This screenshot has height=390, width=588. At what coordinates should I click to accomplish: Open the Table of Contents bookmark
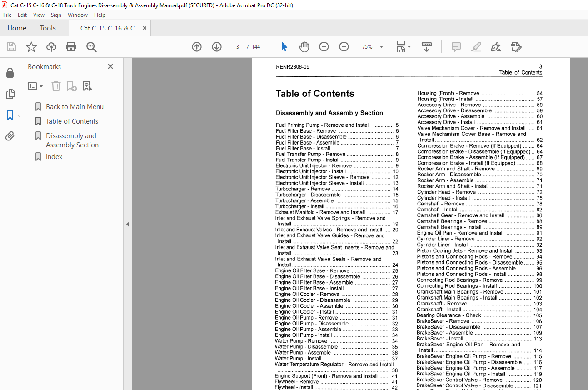point(72,121)
